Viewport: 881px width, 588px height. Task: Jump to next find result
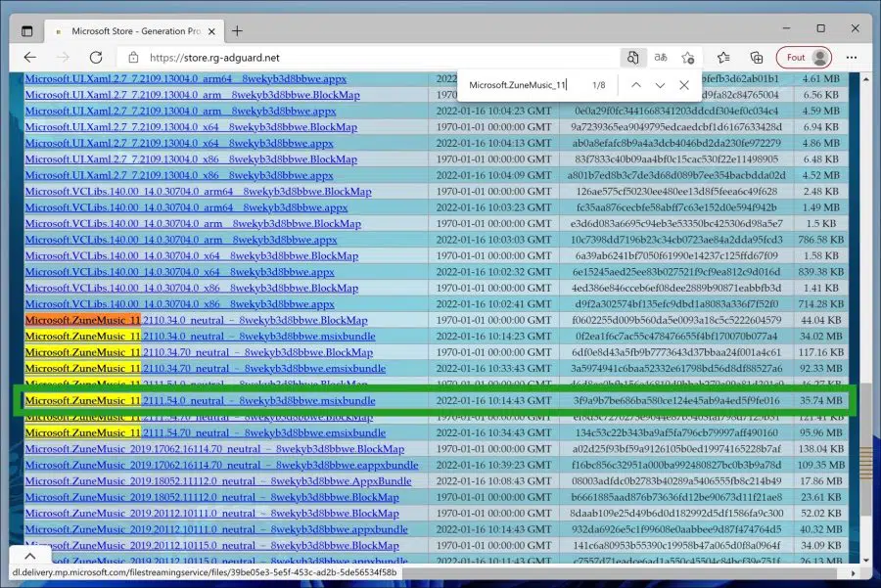pos(660,85)
